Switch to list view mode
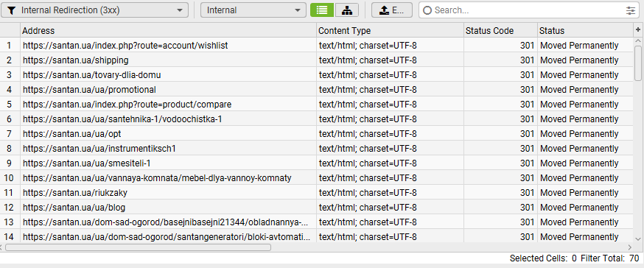Viewport: 644px width, 268px height. (x=322, y=10)
